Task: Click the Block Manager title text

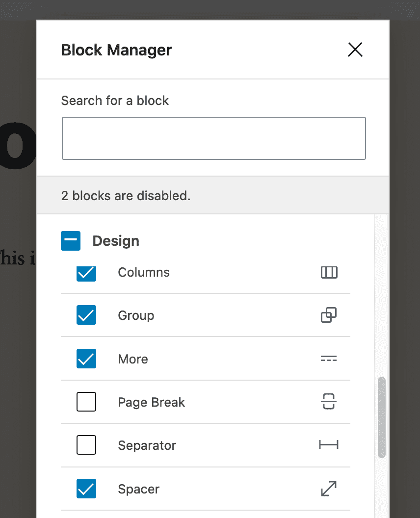Action: (116, 50)
